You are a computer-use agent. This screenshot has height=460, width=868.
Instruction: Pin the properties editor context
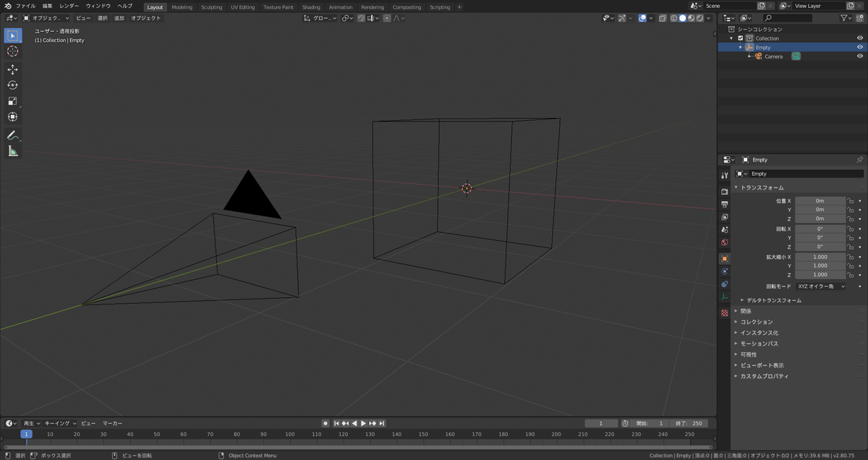(x=859, y=160)
